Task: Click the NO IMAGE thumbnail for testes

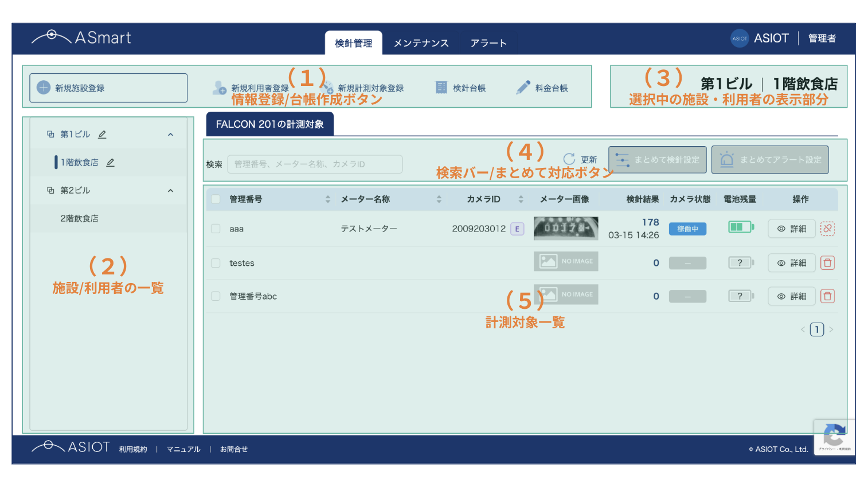Action: click(x=566, y=261)
